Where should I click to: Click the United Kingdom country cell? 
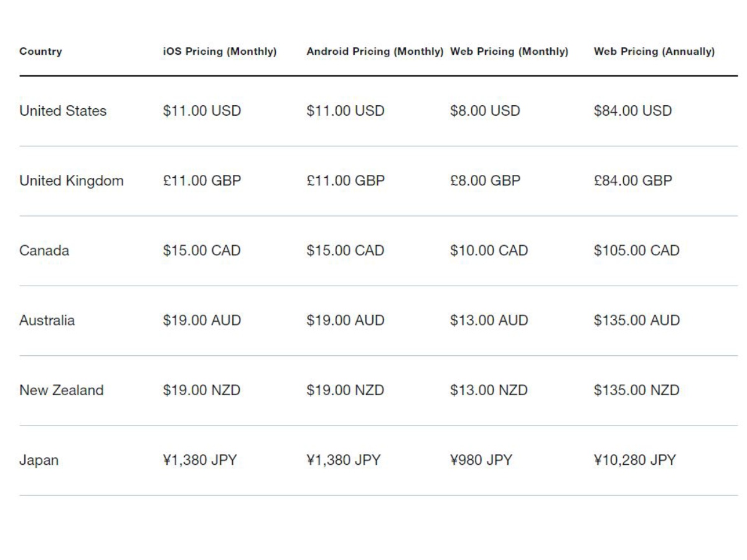coord(72,181)
